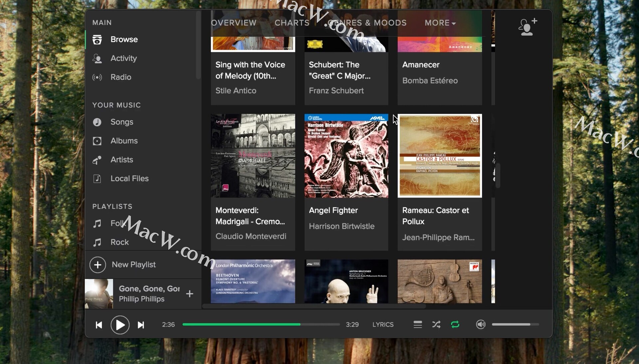Mute the volume speaker icon

point(481,324)
